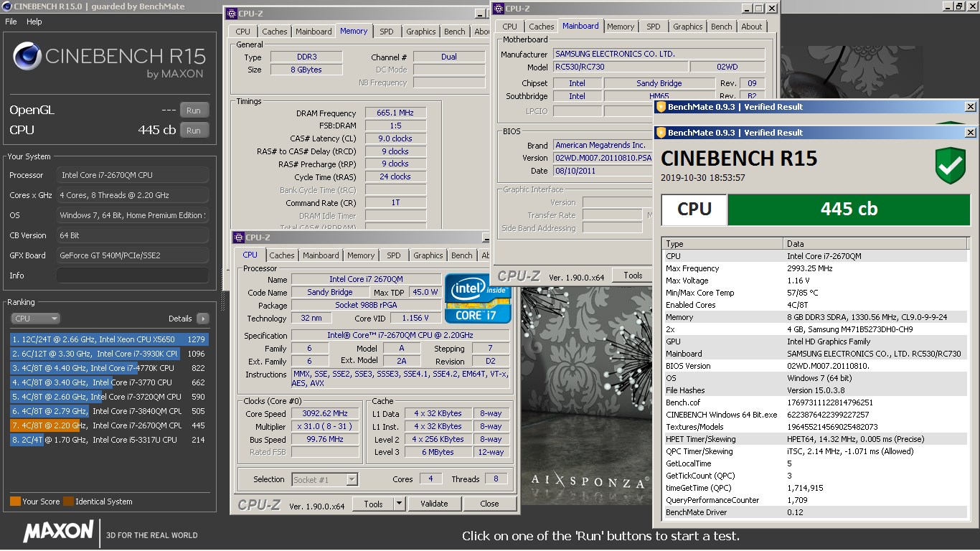Click the Cinebench title bar app icon

pyautogui.click(x=6, y=6)
